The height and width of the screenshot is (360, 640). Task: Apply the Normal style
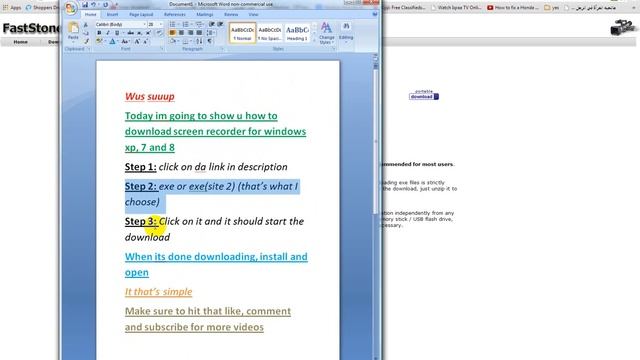tap(242, 33)
